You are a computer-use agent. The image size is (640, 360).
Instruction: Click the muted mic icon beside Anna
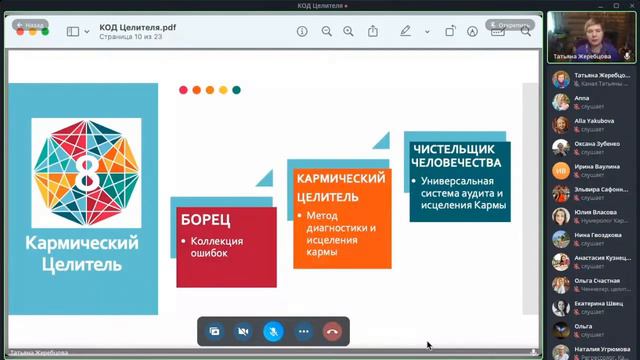click(x=577, y=107)
